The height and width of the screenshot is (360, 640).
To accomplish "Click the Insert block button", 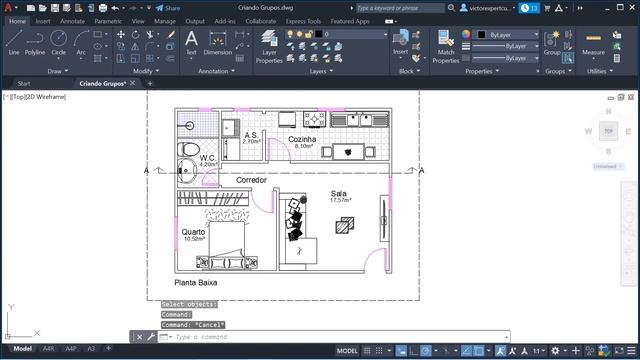I will 400,42.
